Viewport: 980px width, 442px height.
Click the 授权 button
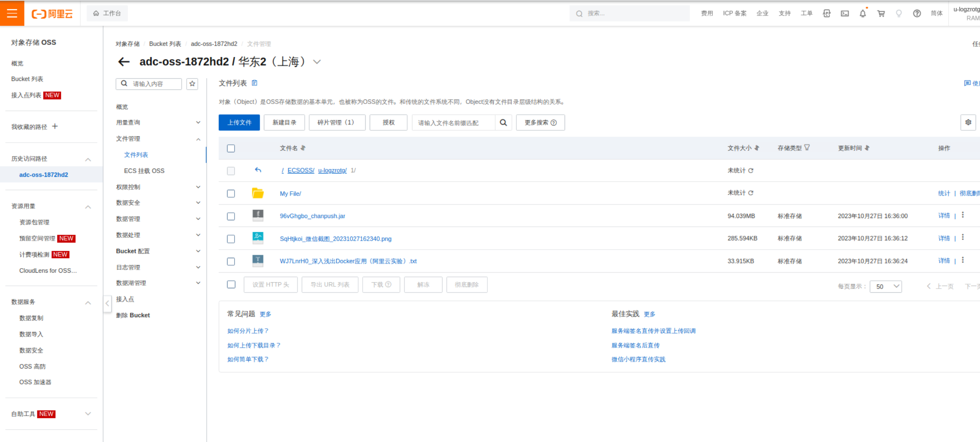(x=388, y=123)
